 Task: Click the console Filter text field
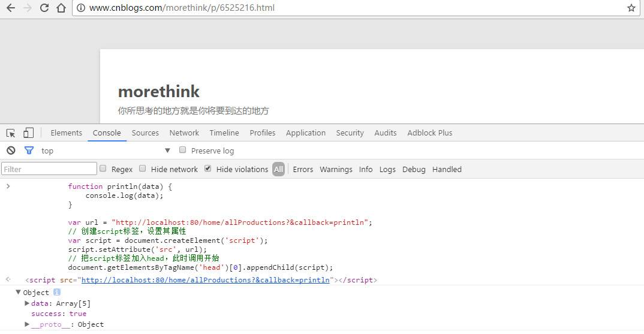pyautogui.click(x=49, y=169)
